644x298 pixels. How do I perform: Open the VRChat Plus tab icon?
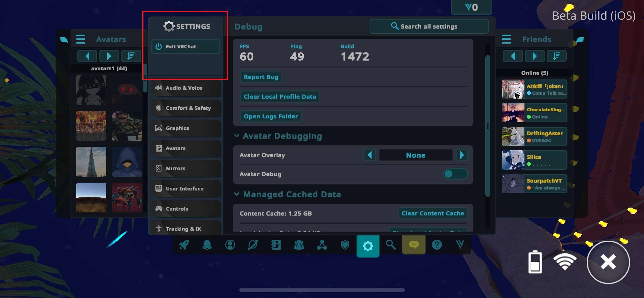click(x=460, y=245)
